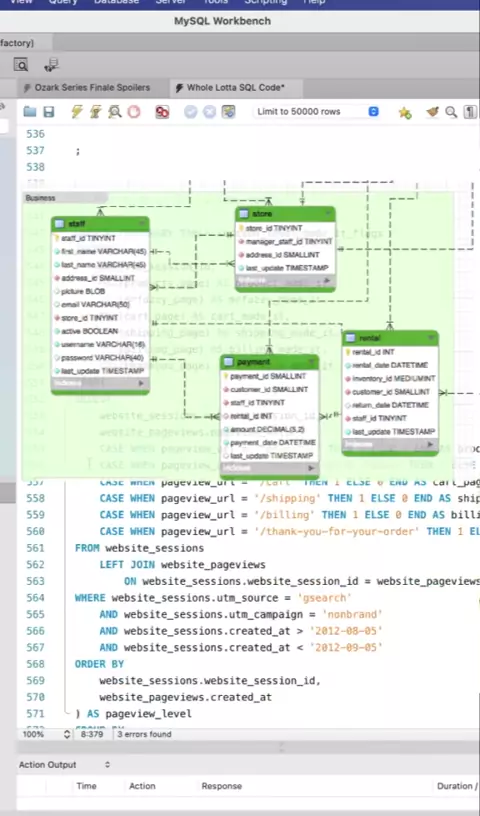480x816 pixels.
Task: Click line number 561 in the gutter
Action: pyautogui.click(x=35, y=548)
